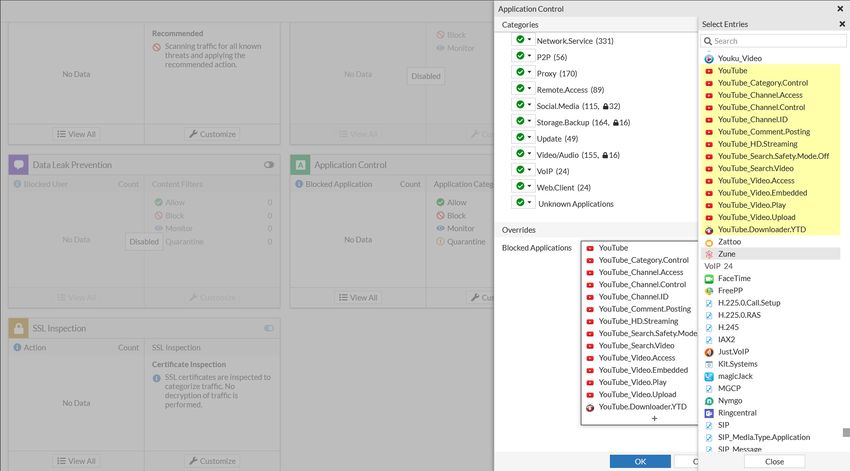Open action dropdown for Network.Service category
850x471 pixels.
[x=523, y=40]
